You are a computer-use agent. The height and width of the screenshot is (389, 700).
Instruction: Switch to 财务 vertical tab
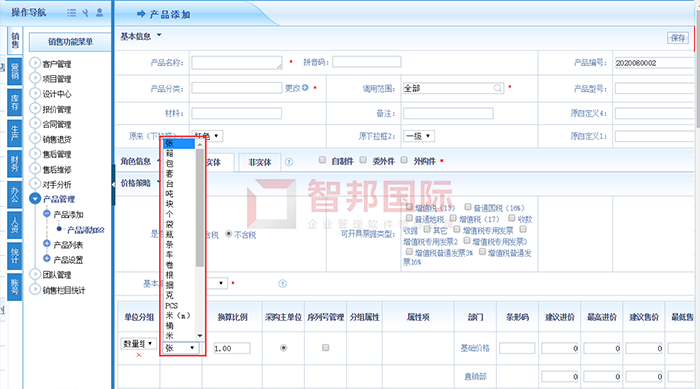[15, 163]
